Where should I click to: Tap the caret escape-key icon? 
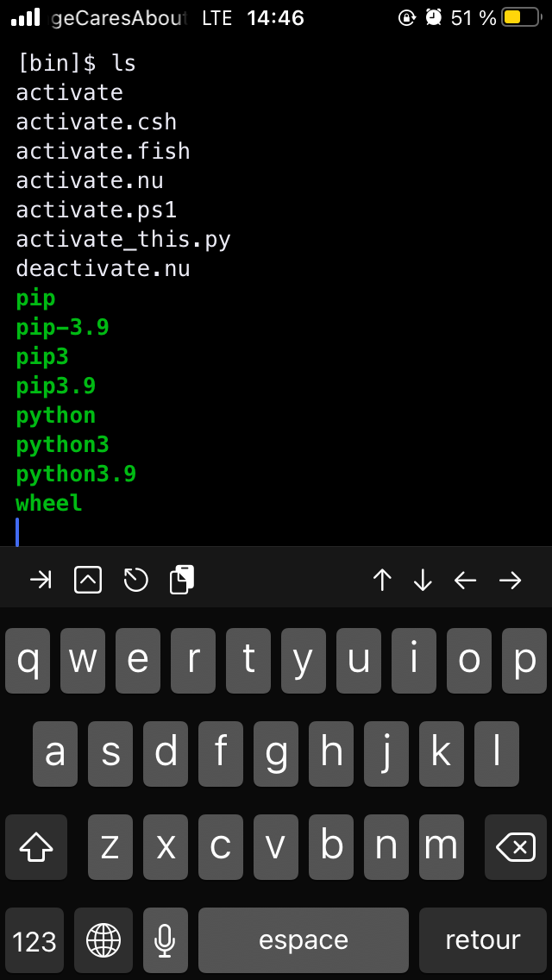(87, 579)
